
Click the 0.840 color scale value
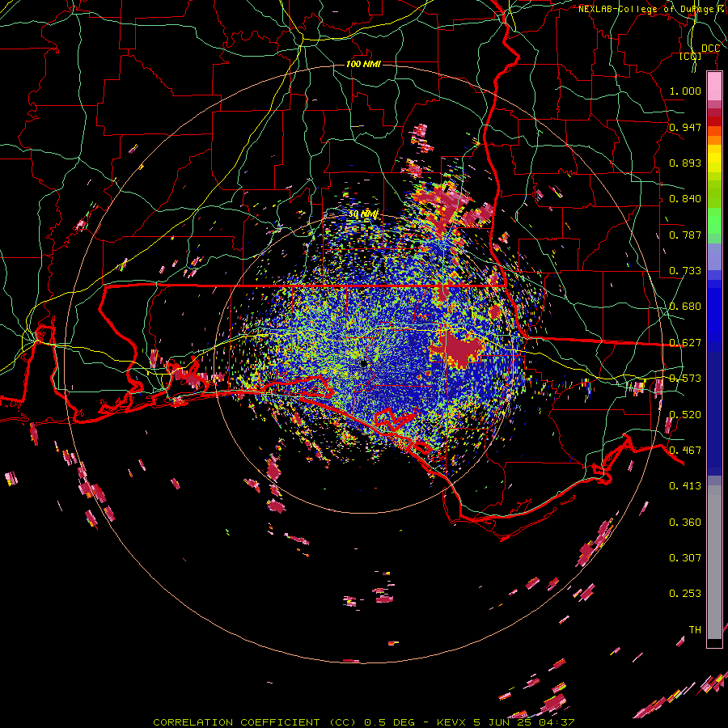(685, 199)
